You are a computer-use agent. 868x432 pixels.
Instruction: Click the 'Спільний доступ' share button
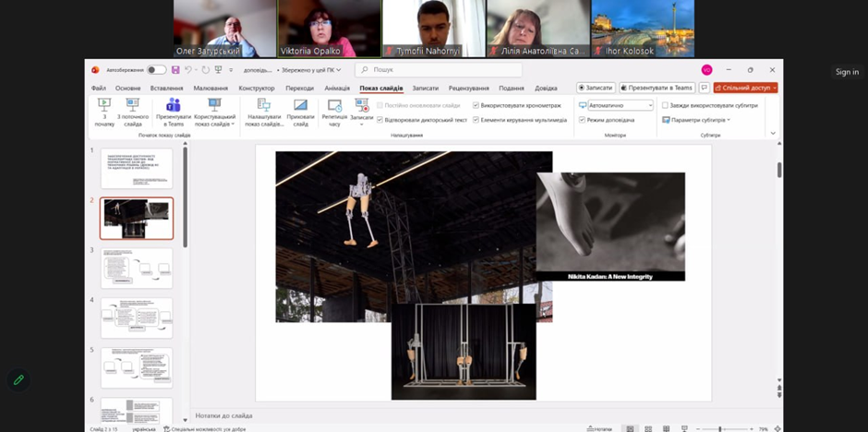click(x=745, y=88)
